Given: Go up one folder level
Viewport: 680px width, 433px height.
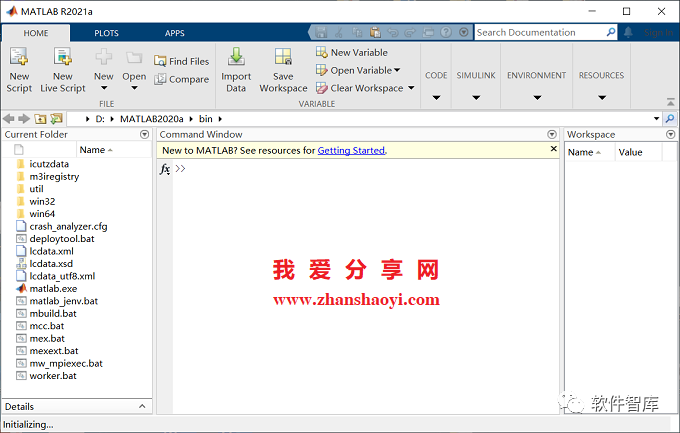Looking at the screenshot, I should coord(40,118).
